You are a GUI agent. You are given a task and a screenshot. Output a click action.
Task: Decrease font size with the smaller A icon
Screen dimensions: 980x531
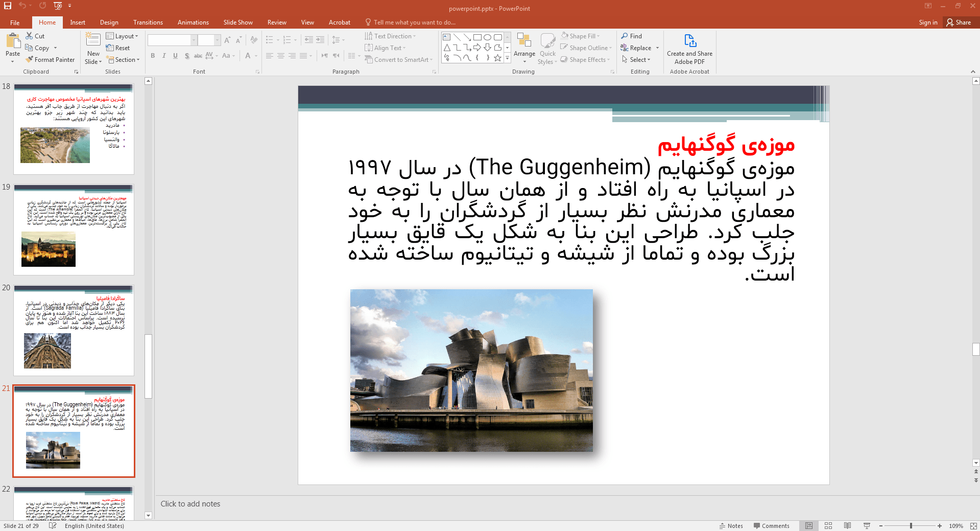[x=238, y=40]
